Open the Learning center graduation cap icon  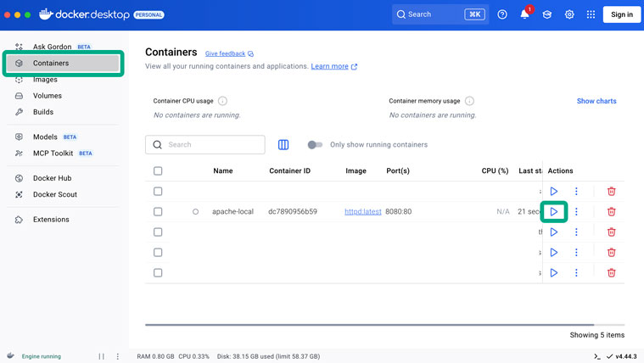546,14
